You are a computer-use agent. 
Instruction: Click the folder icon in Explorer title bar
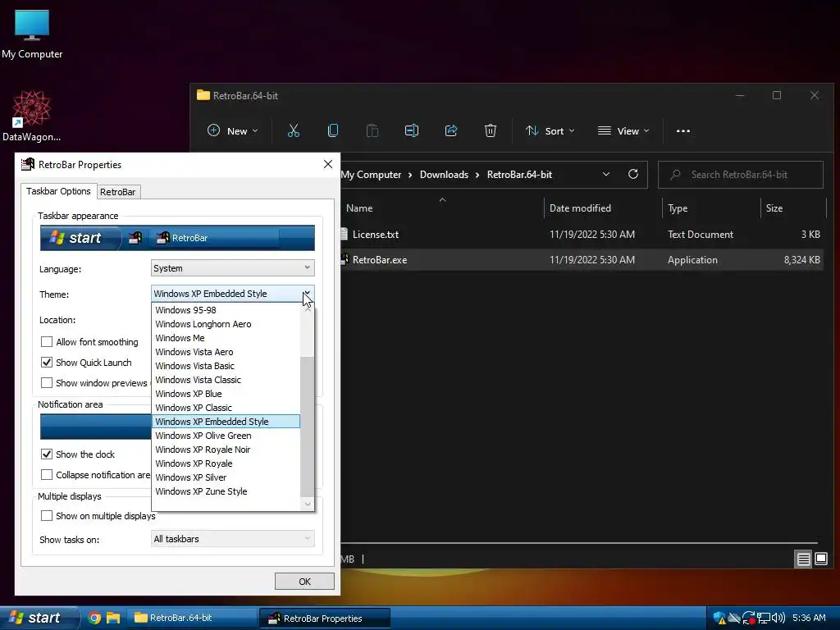[x=203, y=95]
